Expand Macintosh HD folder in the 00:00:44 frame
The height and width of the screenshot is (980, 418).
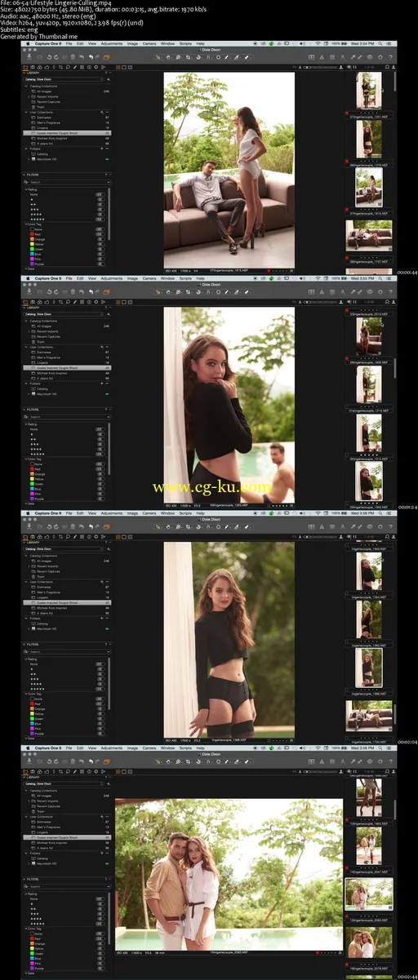pos(29,159)
